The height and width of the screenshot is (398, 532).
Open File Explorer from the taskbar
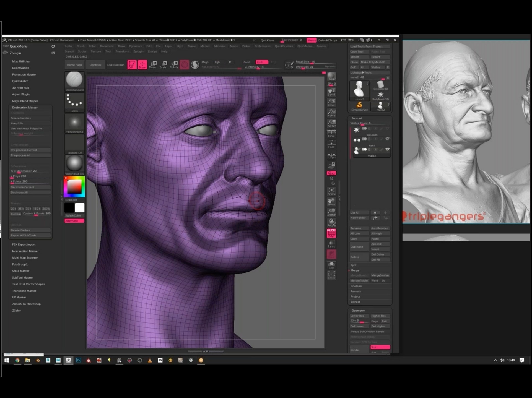(x=28, y=360)
